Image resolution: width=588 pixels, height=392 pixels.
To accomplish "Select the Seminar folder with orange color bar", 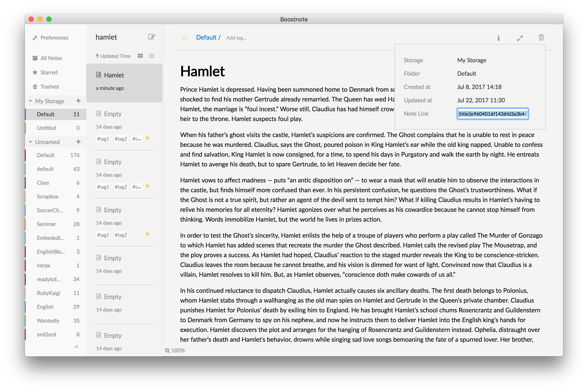I will click(46, 224).
